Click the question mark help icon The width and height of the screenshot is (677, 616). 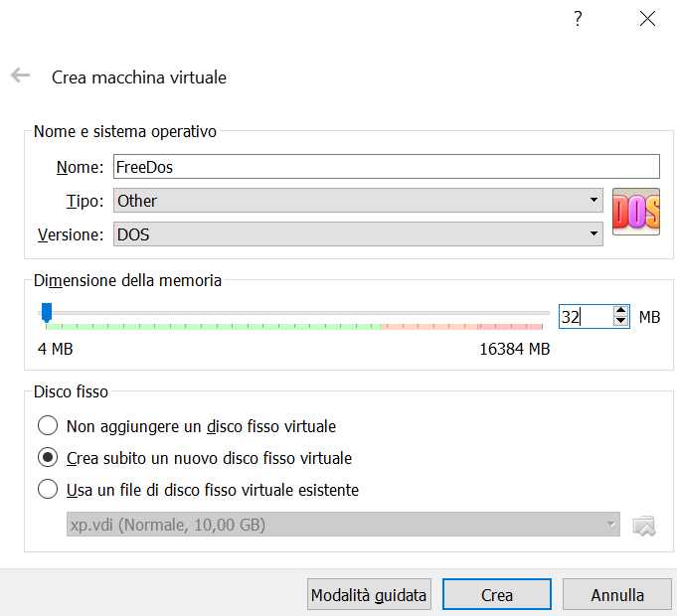click(578, 19)
